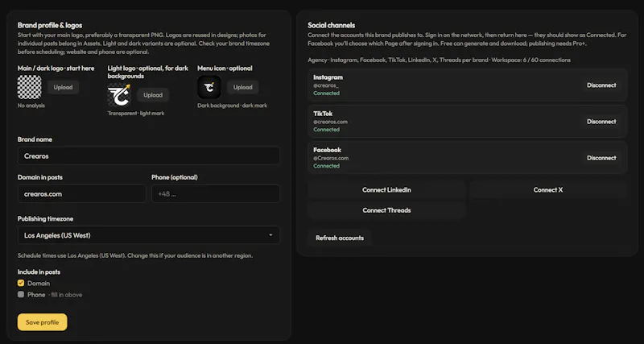
Task: Click the @crearos_ Instagram handle
Action: tap(326, 85)
